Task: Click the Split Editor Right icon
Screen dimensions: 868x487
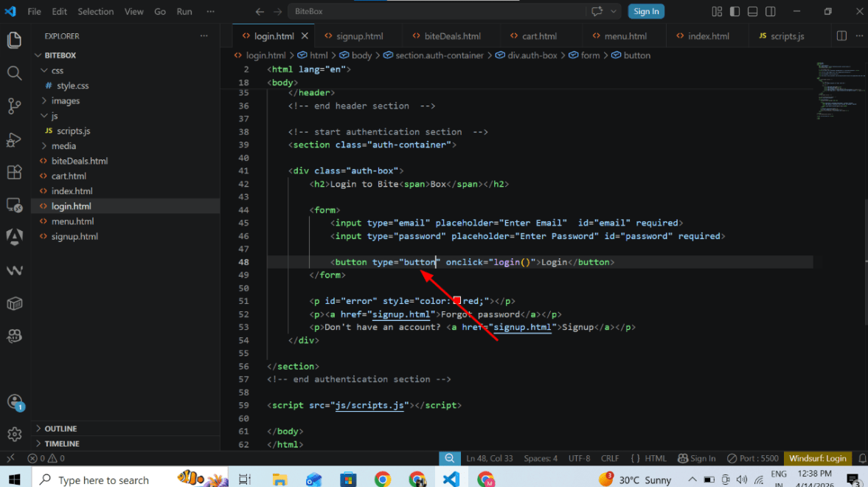Action: (x=841, y=36)
